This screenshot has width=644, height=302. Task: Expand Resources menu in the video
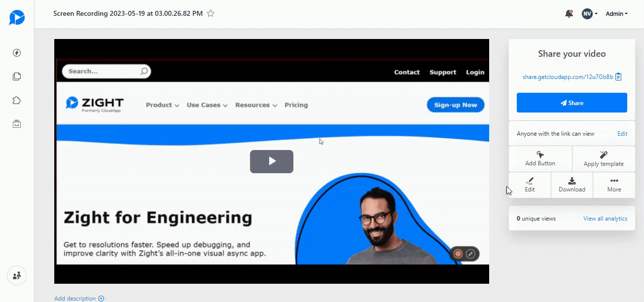256,105
